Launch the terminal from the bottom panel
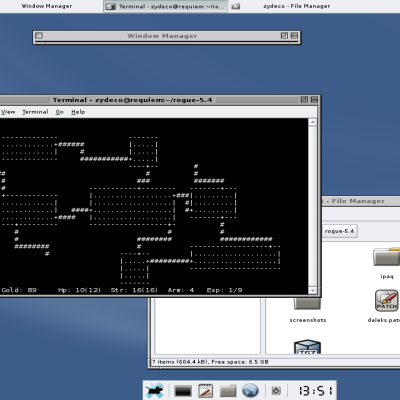 click(x=183, y=391)
